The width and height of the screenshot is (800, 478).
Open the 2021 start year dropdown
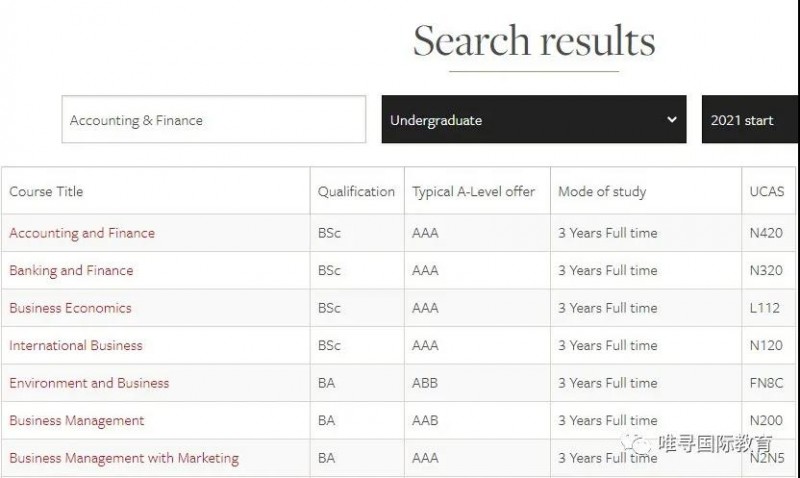[x=750, y=119]
